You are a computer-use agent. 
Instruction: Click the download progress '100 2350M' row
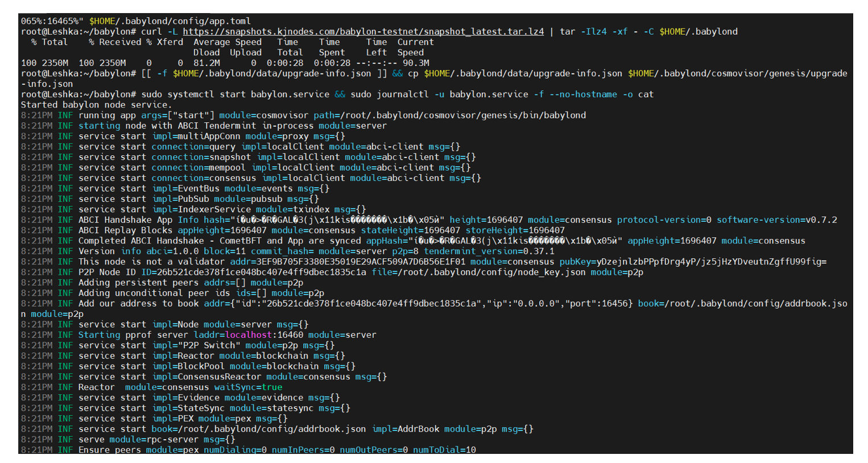click(225, 63)
